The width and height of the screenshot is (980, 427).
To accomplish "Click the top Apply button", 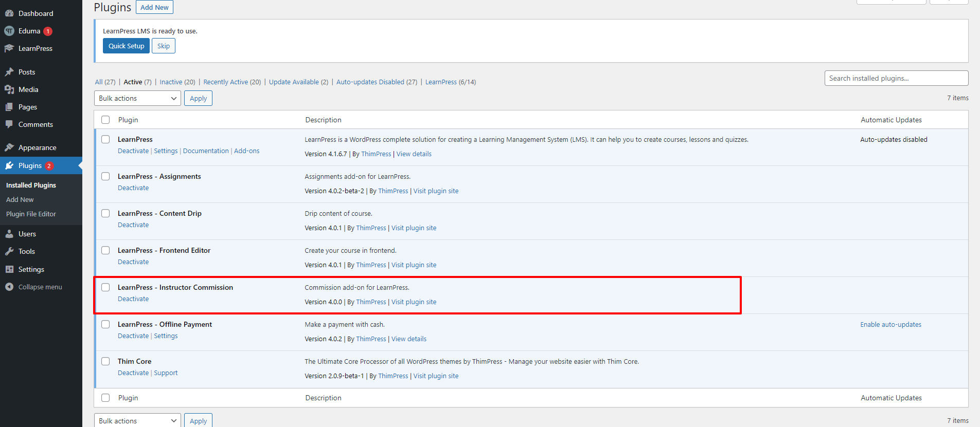I will coord(198,98).
